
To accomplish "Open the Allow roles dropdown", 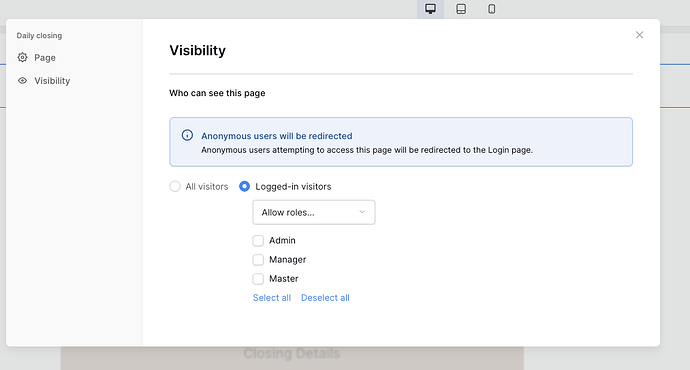I will point(314,212).
